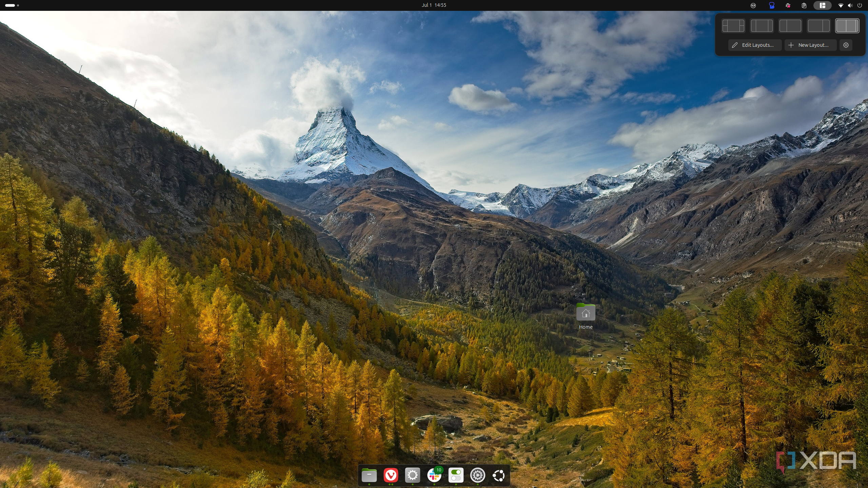The height and width of the screenshot is (488, 868).
Task: Select layout with wide left and narrow right
Action: 818,26
